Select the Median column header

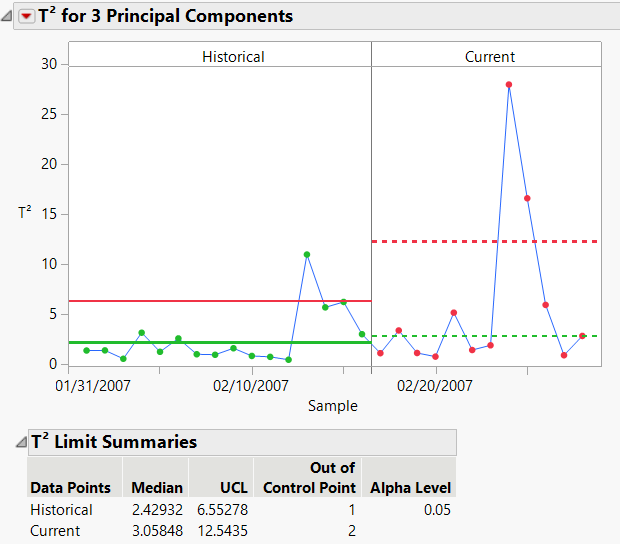[x=157, y=488]
